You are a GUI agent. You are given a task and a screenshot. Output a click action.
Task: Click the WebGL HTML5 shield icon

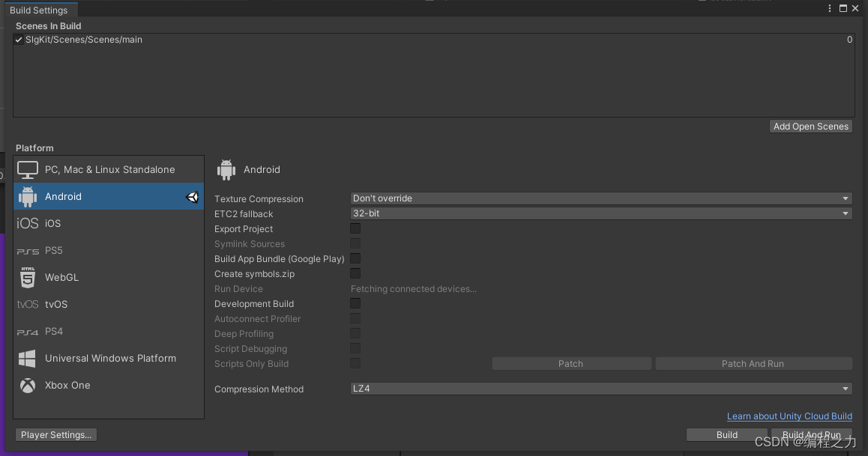[x=28, y=278]
